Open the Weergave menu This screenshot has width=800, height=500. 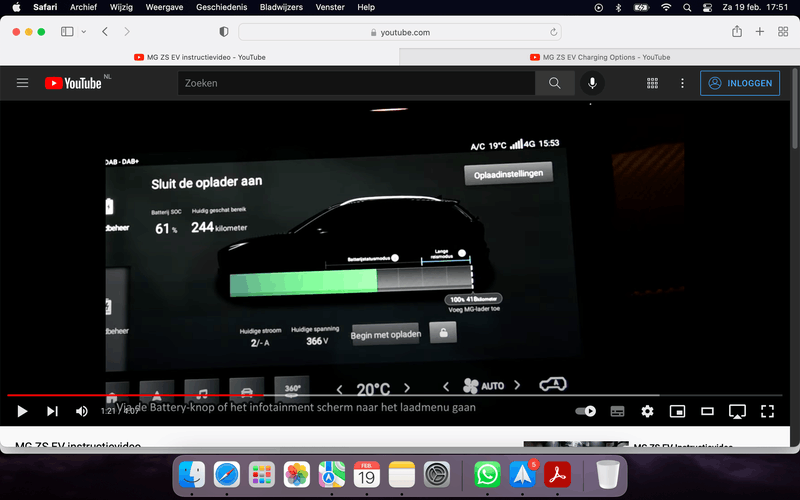point(164,7)
